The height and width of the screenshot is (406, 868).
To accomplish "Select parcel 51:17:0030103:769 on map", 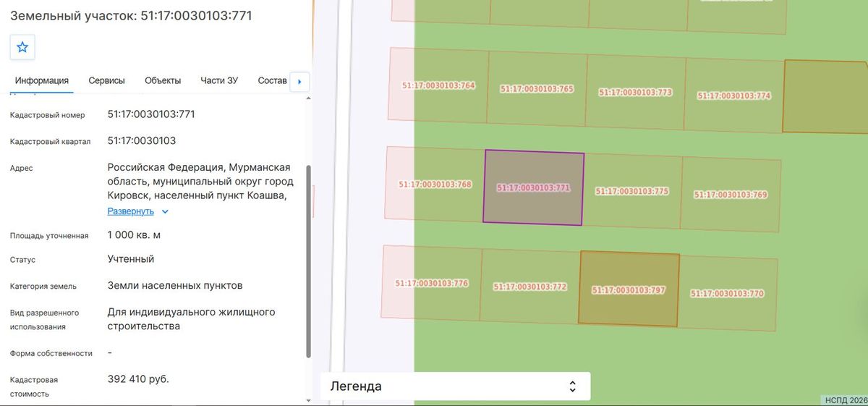I will pos(730,195).
